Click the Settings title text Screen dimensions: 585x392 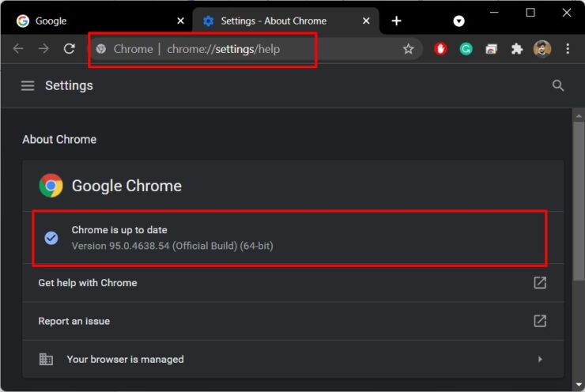[x=69, y=86]
